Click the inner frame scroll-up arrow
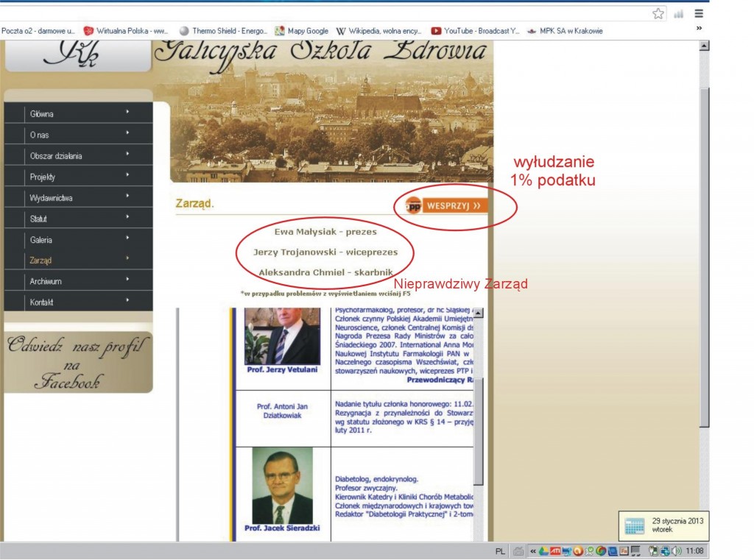This screenshot has width=754, height=560. pyautogui.click(x=477, y=313)
